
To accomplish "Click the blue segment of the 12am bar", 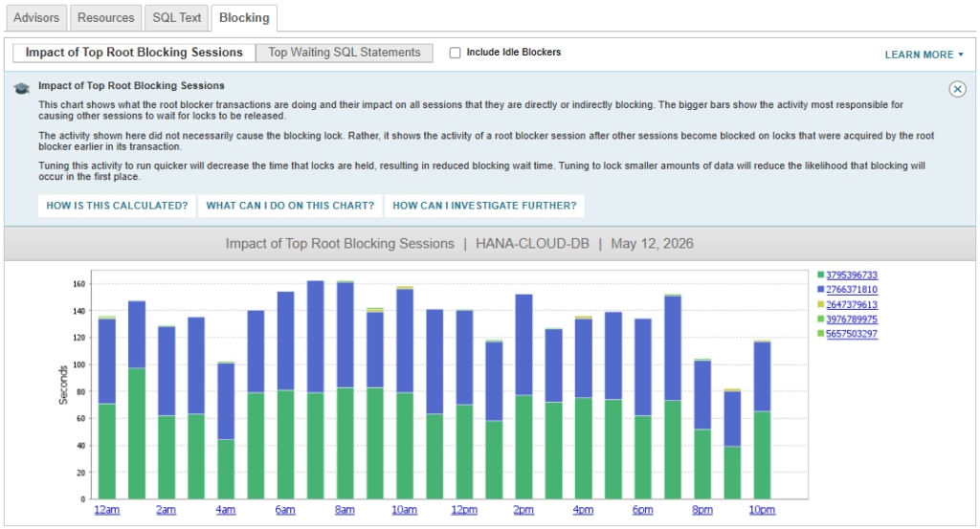I will [x=107, y=362].
